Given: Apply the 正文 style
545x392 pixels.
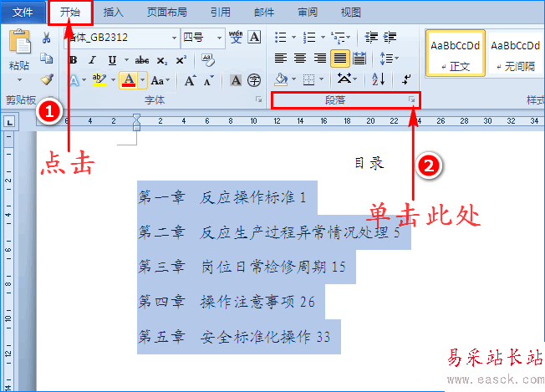Looking at the screenshot, I should [456, 53].
